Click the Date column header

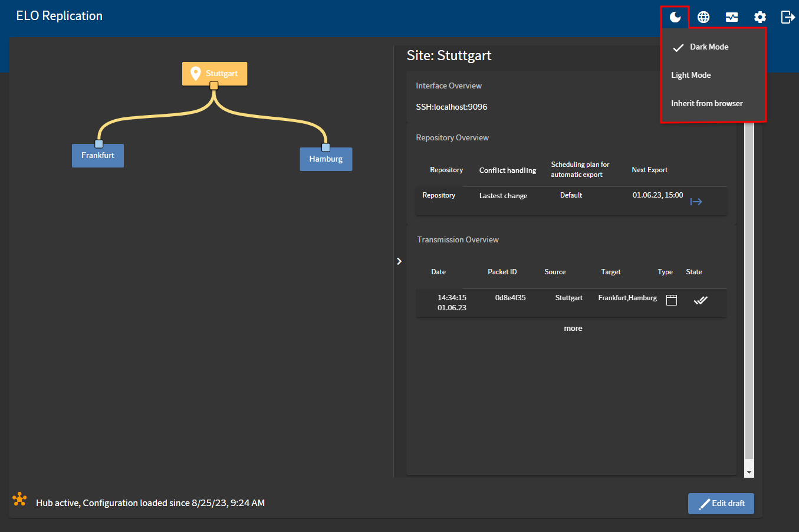point(439,272)
